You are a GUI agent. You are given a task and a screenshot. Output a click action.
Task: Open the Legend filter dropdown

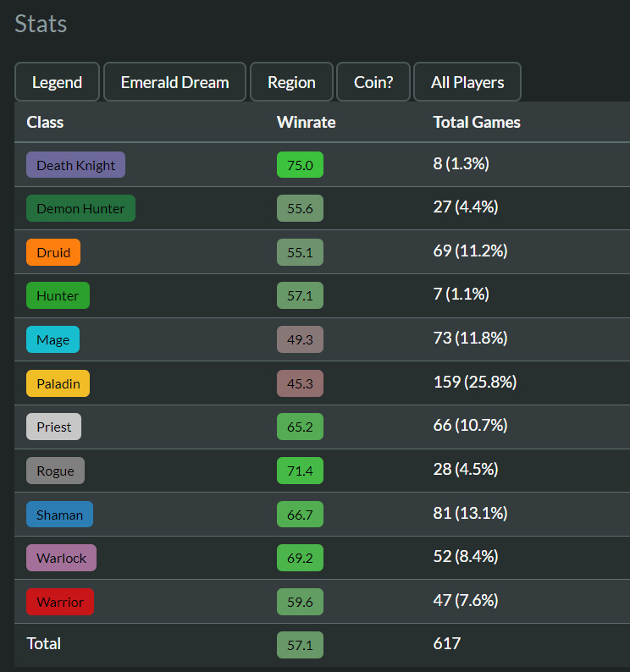57,82
